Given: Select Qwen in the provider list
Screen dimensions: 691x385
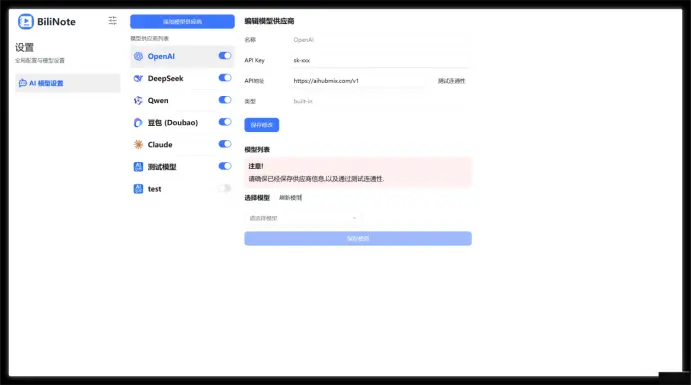Looking at the screenshot, I should (182, 100).
